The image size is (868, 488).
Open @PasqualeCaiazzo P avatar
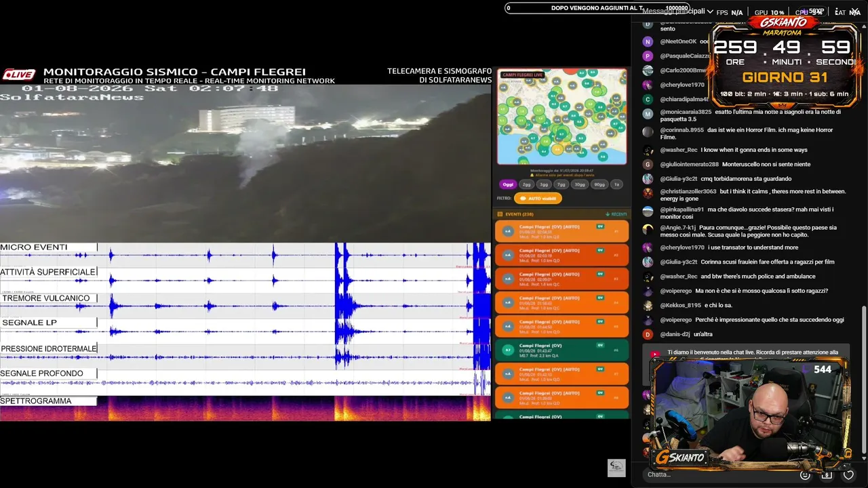tap(648, 56)
